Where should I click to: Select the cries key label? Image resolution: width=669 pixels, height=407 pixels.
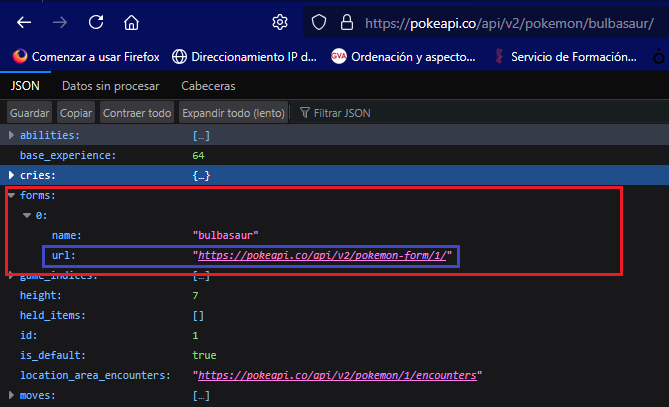38,175
